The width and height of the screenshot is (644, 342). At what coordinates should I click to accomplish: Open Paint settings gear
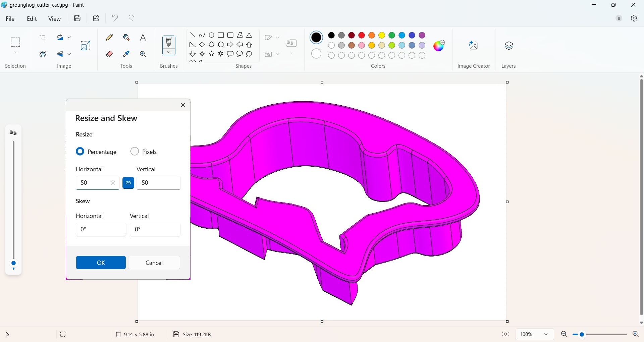[x=634, y=18]
